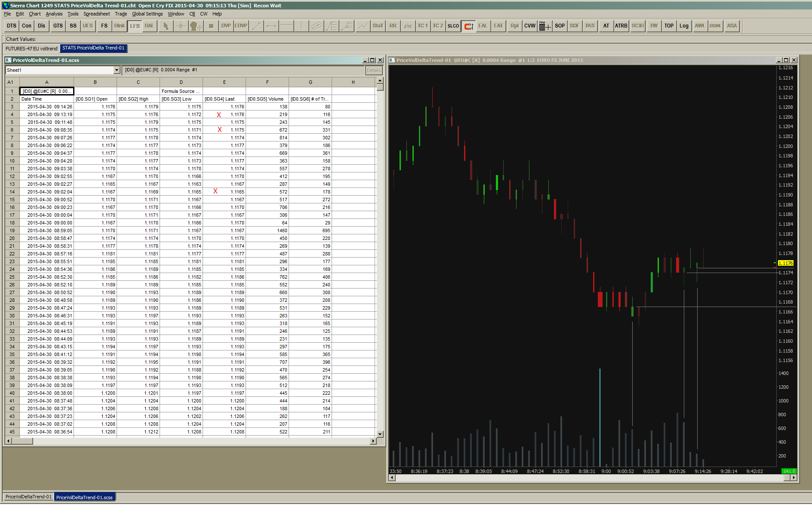Click the SS toolbar button
Image resolution: width=812 pixels, height=516 pixels.
[73, 26]
